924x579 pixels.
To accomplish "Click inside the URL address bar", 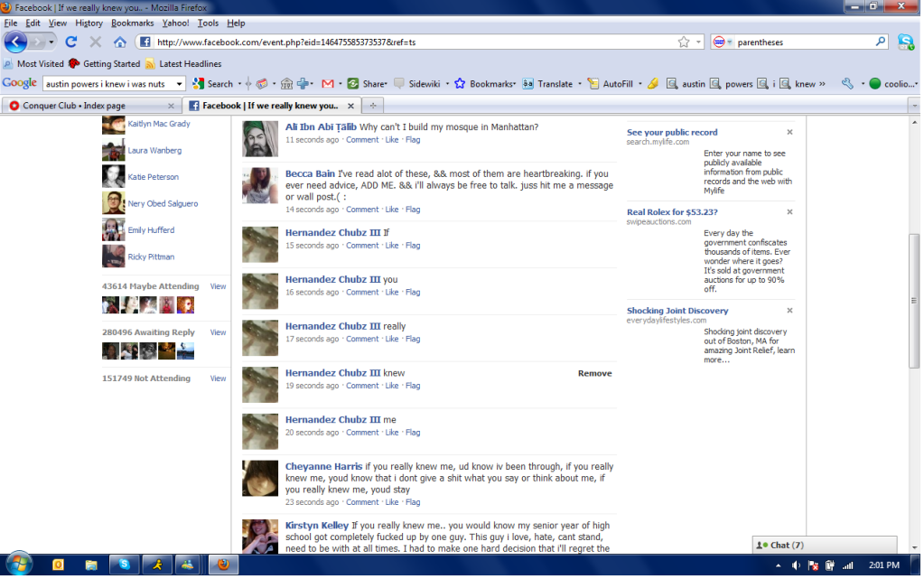I will [406, 42].
